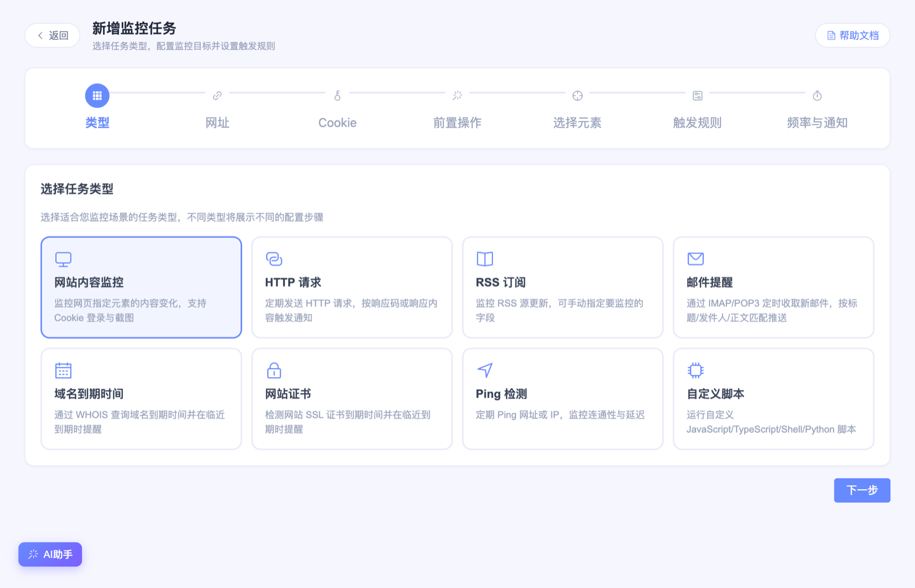Click the 选择适合您监控场景的任务类型 hint text

182,217
